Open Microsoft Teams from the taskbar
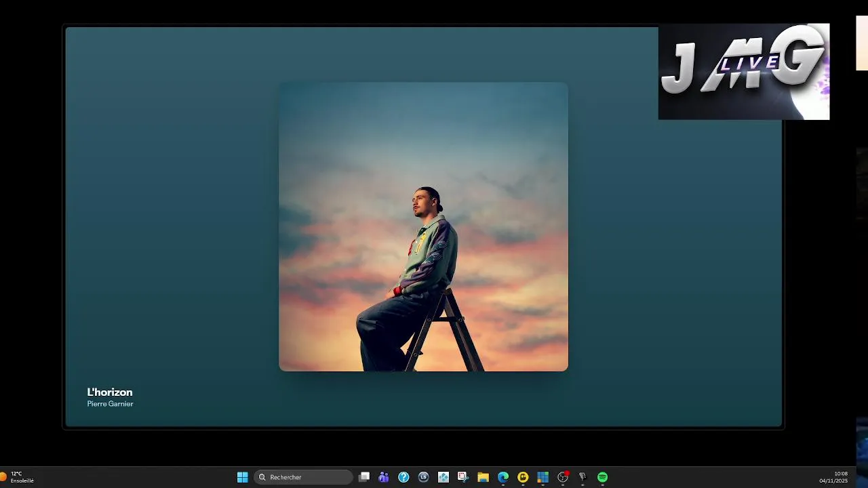Screen dimensions: 868x488 pyautogui.click(x=384, y=477)
